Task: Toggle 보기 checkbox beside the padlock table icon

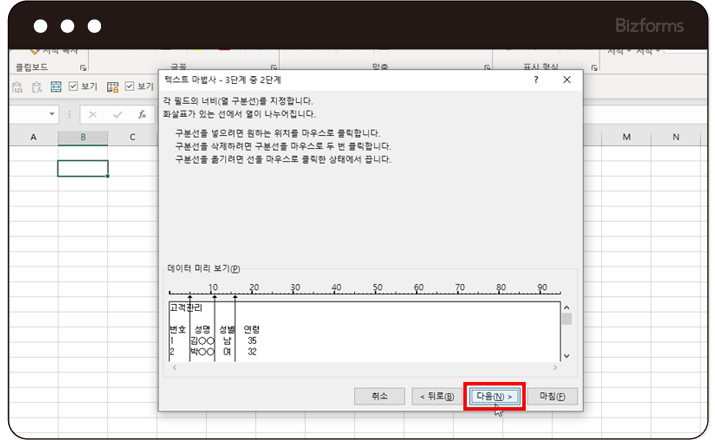Action: [x=130, y=86]
